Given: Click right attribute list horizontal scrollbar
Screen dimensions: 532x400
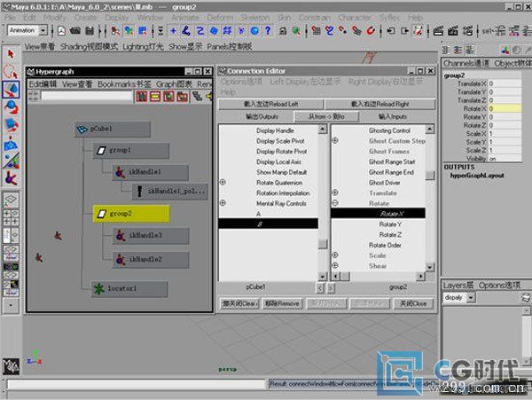Looking at the screenshot, I should (x=378, y=276).
